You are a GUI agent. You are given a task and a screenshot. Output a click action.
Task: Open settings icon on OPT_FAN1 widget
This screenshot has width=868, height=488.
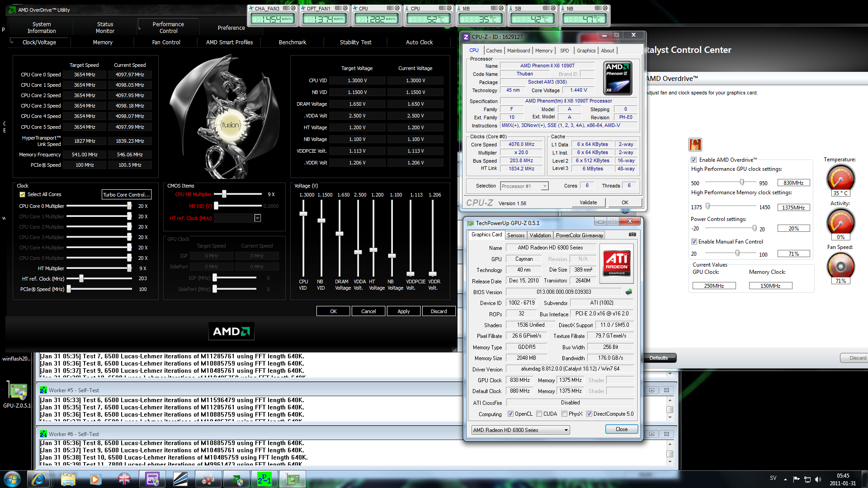338,8
